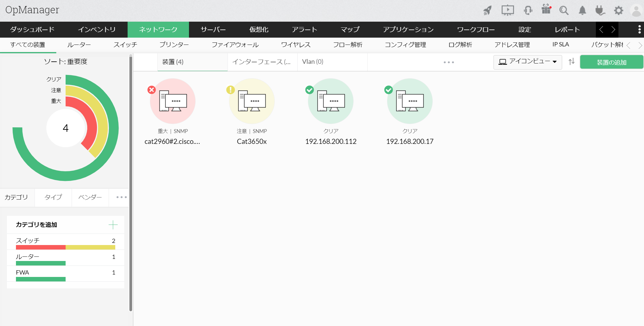Open the gift box what's-new icon
This screenshot has height=326, width=644.
click(x=546, y=10)
